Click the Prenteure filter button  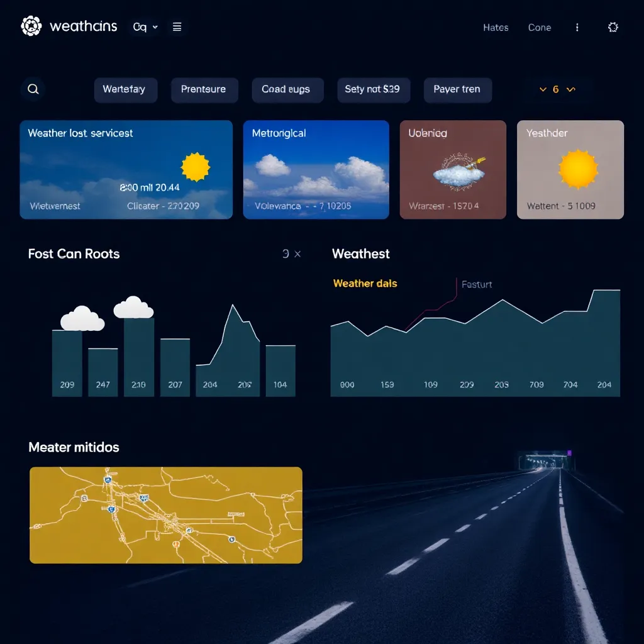tap(204, 90)
